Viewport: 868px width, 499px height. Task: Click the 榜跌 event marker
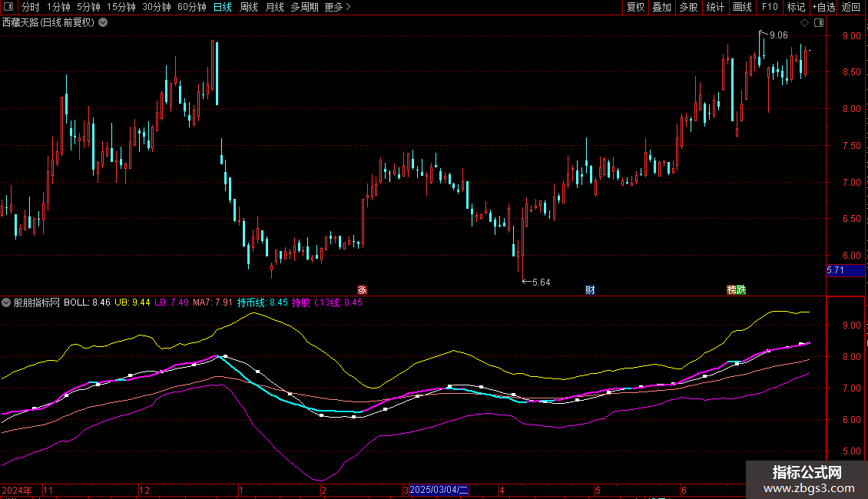(x=736, y=290)
